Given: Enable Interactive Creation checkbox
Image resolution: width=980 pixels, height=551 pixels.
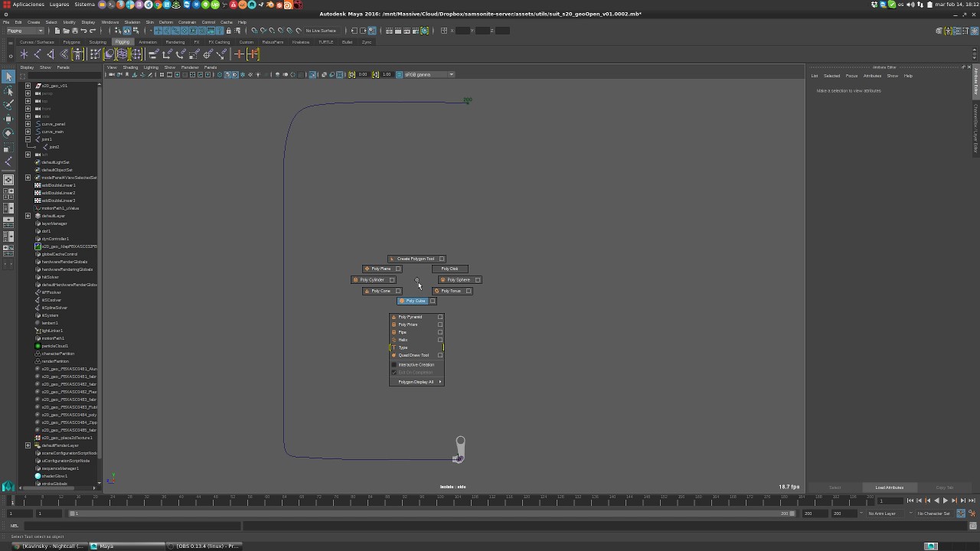Looking at the screenshot, I should coord(394,365).
